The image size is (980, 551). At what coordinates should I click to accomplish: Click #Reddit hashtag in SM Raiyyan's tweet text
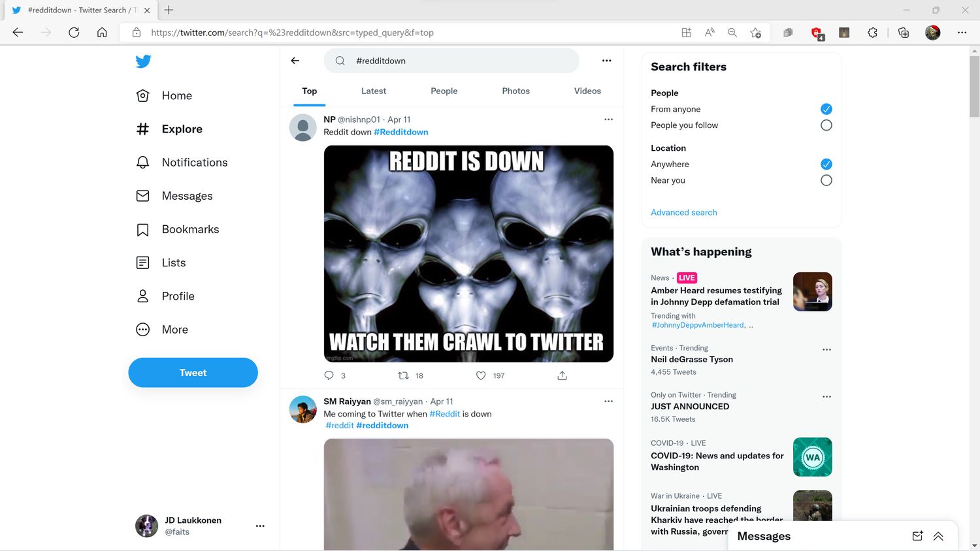[x=444, y=414]
